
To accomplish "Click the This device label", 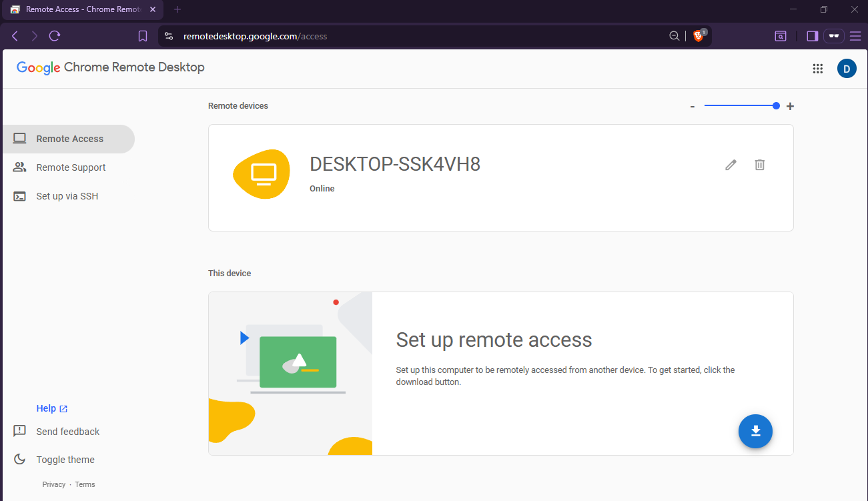I will coord(230,273).
